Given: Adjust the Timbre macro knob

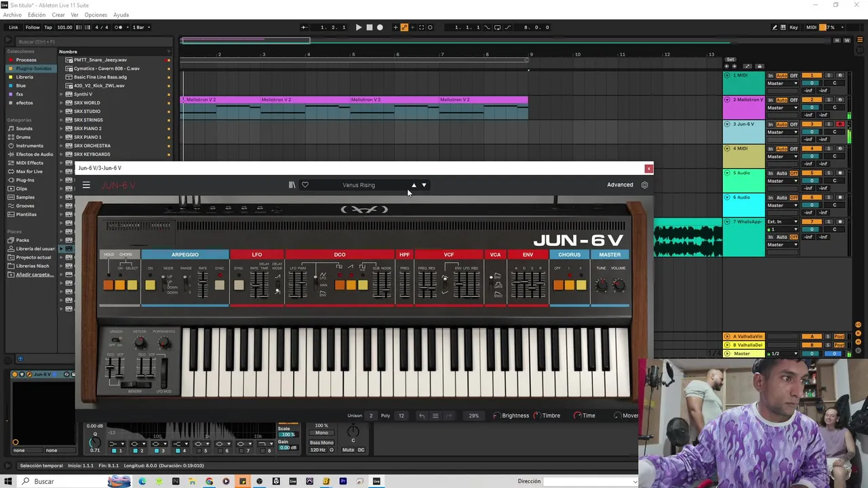Looking at the screenshot, I should coord(536,415).
